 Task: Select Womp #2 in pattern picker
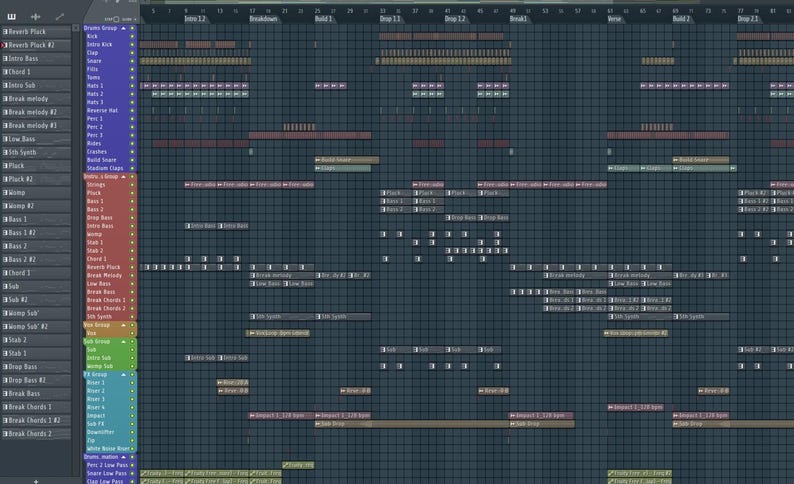tap(35, 206)
